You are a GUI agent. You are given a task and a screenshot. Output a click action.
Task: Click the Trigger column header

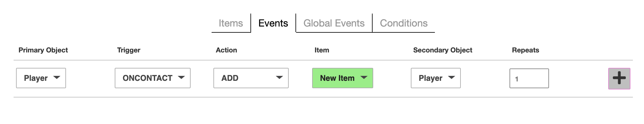point(129,50)
